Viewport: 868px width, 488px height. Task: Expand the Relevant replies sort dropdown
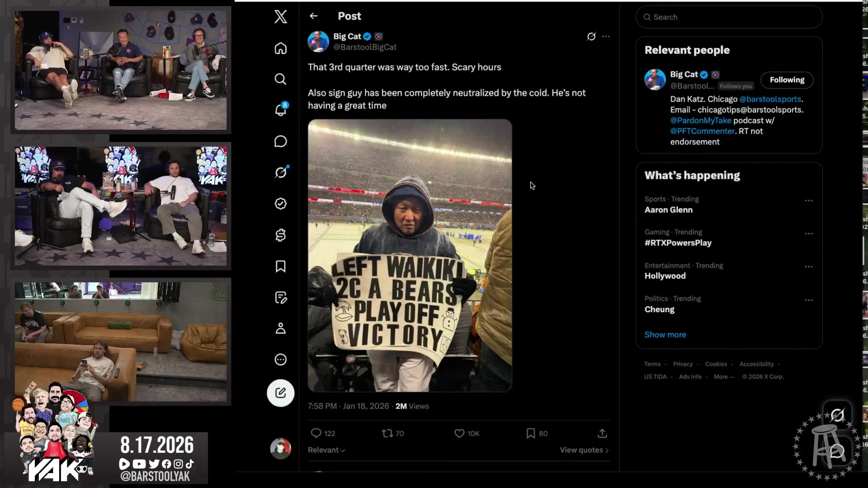coord(326,450)
